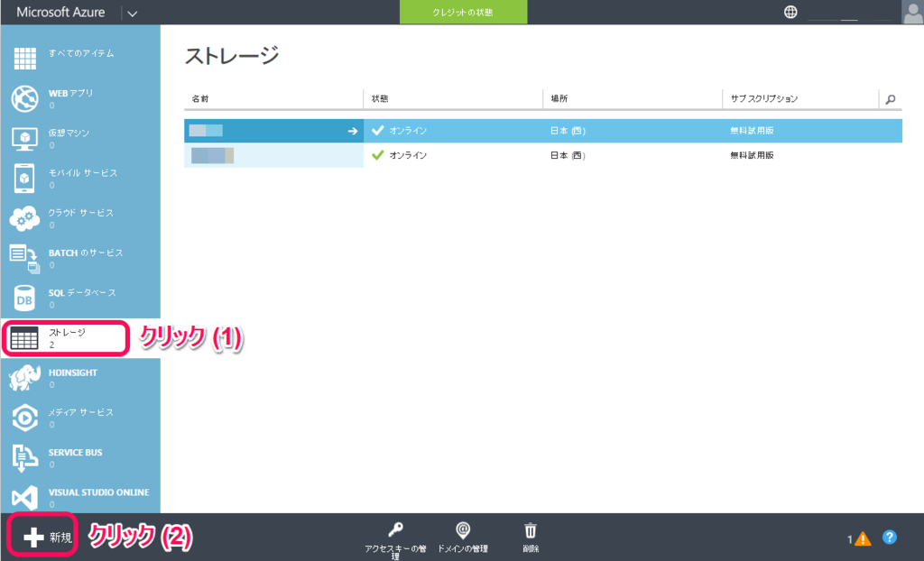Image resolution: width=924 pixels, height=561 pixels.
Task: Select the すべてのアイテム sidebar label
Action: click(81, 53)
